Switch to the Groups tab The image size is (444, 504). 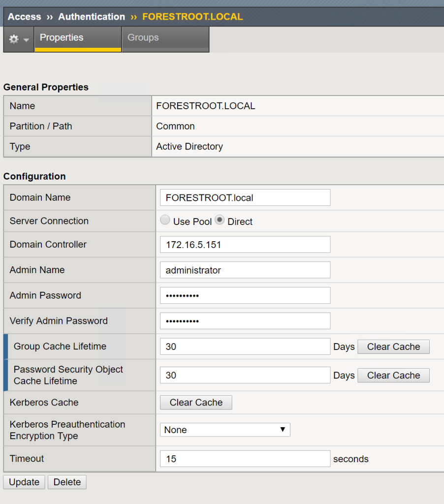(165, 39)
